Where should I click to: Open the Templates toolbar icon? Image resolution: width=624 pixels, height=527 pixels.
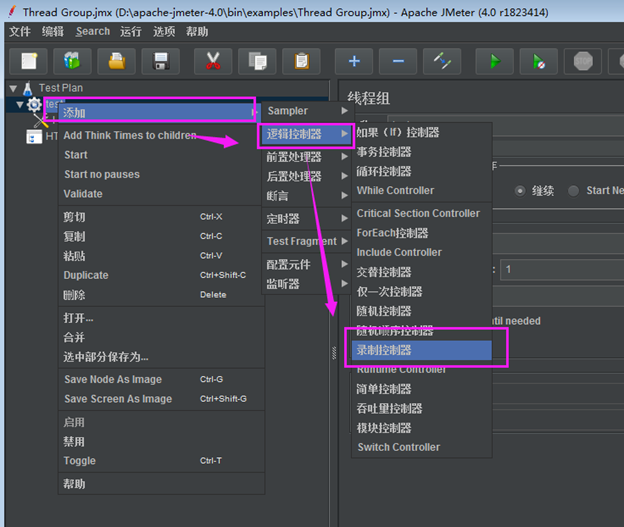click(x=72, y=62)
